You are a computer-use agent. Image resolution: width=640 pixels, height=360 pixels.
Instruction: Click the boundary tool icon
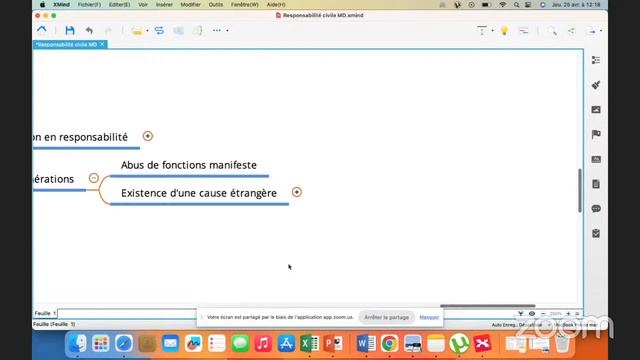178,31
